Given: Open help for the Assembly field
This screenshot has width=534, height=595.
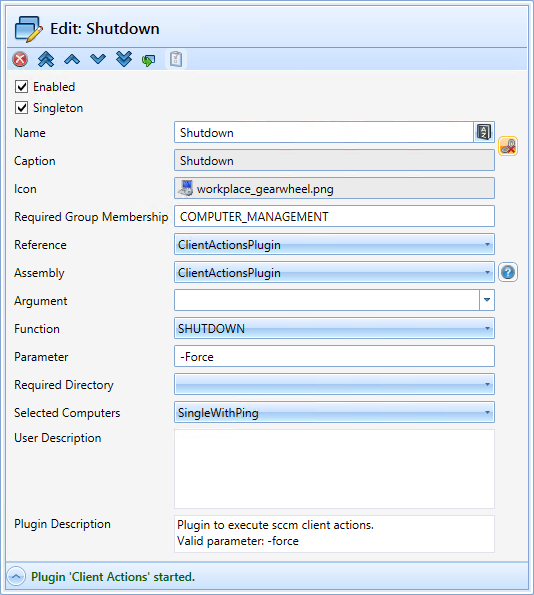Looking at the screenshot, I should tap(508, 272).
